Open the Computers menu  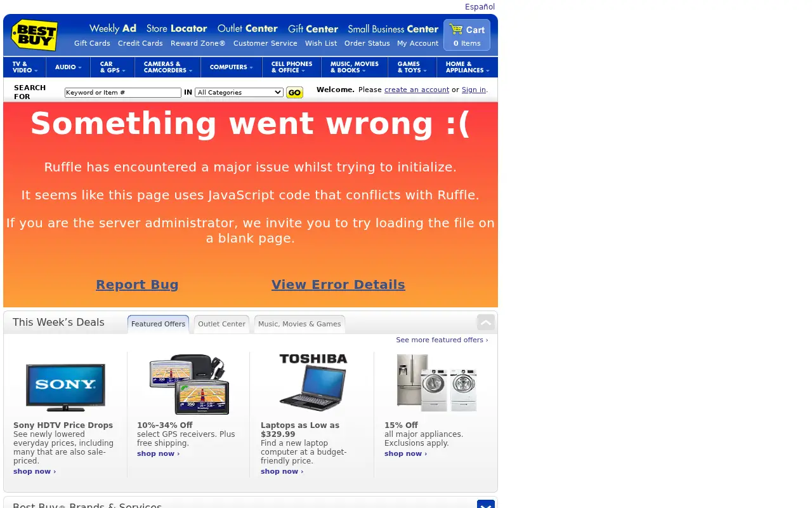[x=231, y=67]
